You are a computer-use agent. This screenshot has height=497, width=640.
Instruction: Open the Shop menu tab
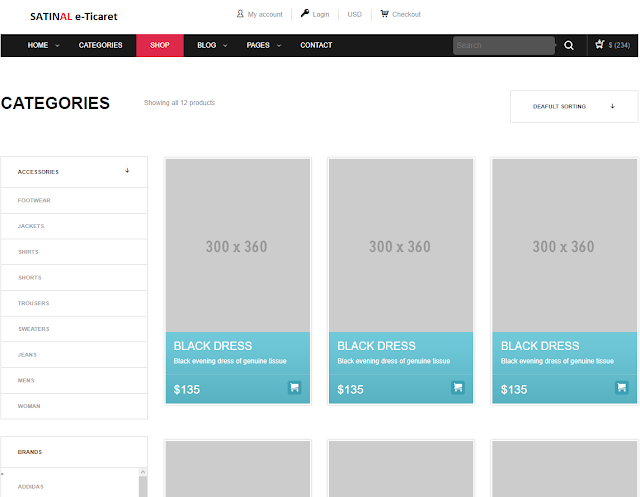point(159,45)
